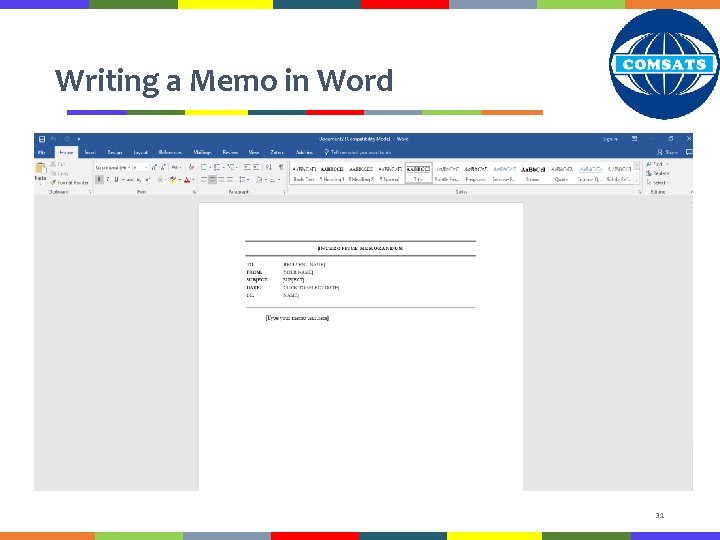
Task: Click Justify alignment icon
Action: (x=230, y=180)
